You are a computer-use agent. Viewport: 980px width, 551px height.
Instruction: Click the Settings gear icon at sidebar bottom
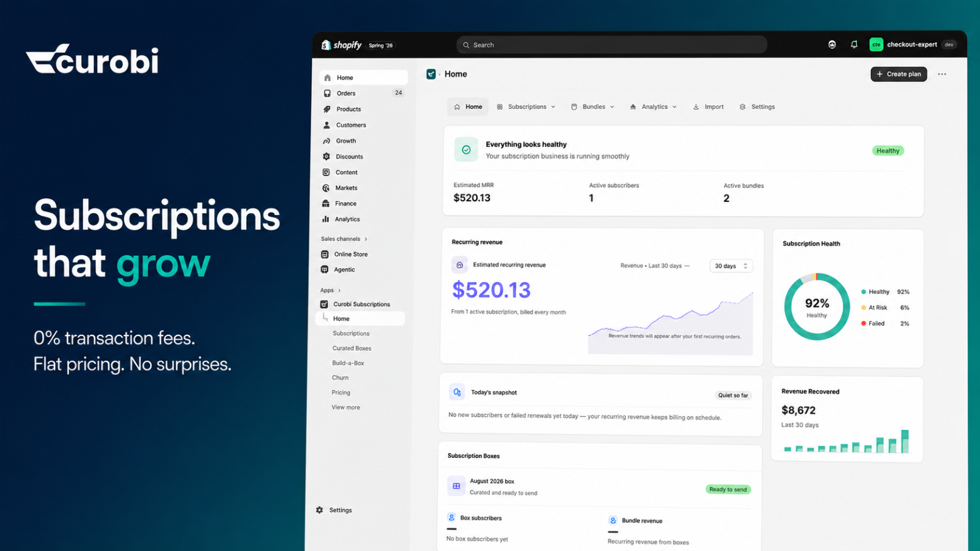[319, 510]
